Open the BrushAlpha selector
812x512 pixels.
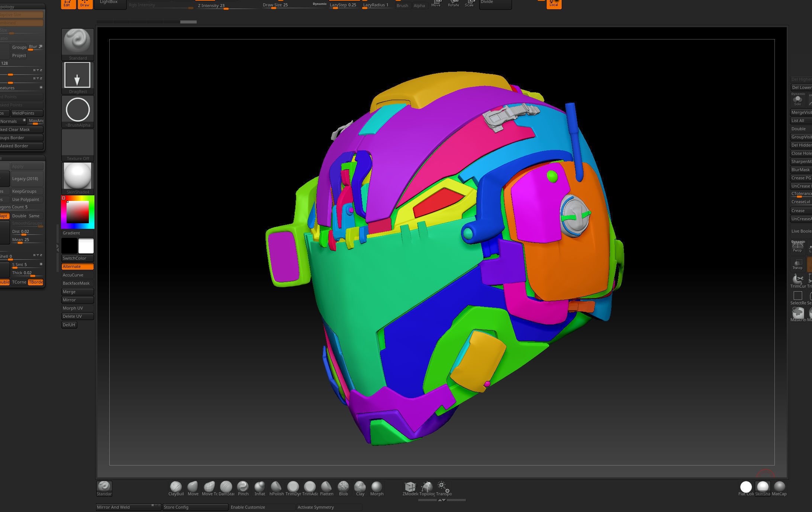tap(78, 110)
